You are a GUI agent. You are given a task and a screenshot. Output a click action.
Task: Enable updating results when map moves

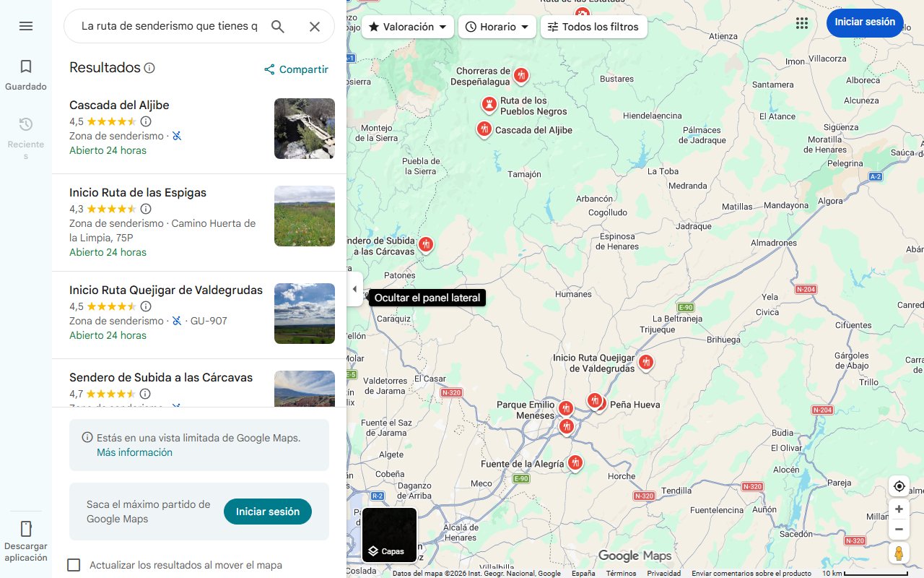pyautogui.click(x=74, y=565)
